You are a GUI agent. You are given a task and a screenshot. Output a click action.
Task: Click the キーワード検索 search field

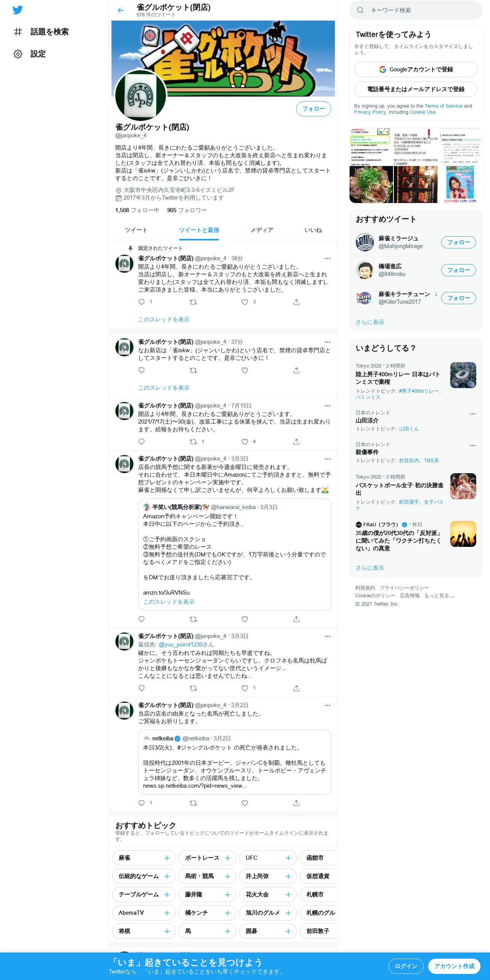point(416,10)
